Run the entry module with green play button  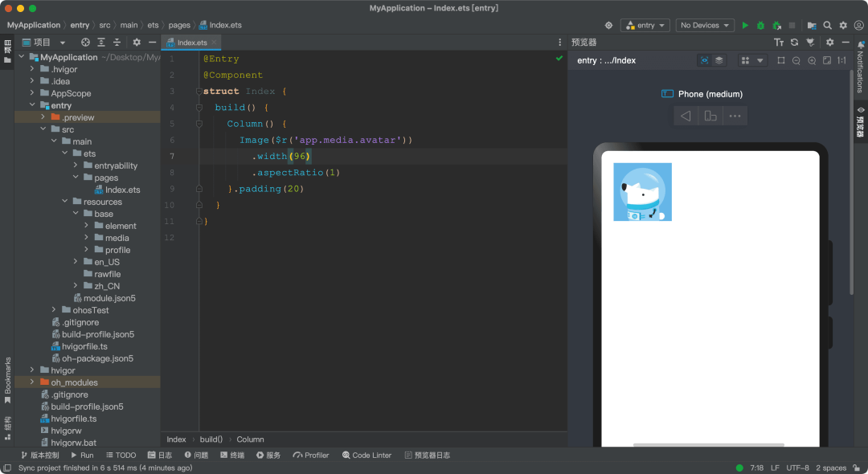(x=745, y=26)
